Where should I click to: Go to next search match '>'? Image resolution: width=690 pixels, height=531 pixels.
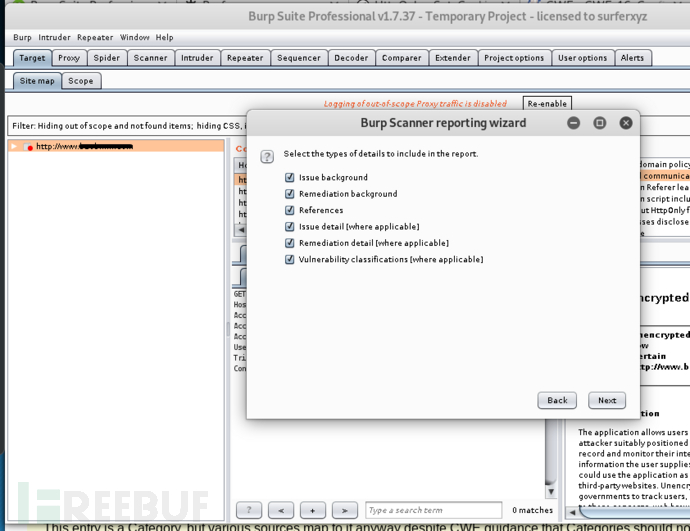click(345, 510)
